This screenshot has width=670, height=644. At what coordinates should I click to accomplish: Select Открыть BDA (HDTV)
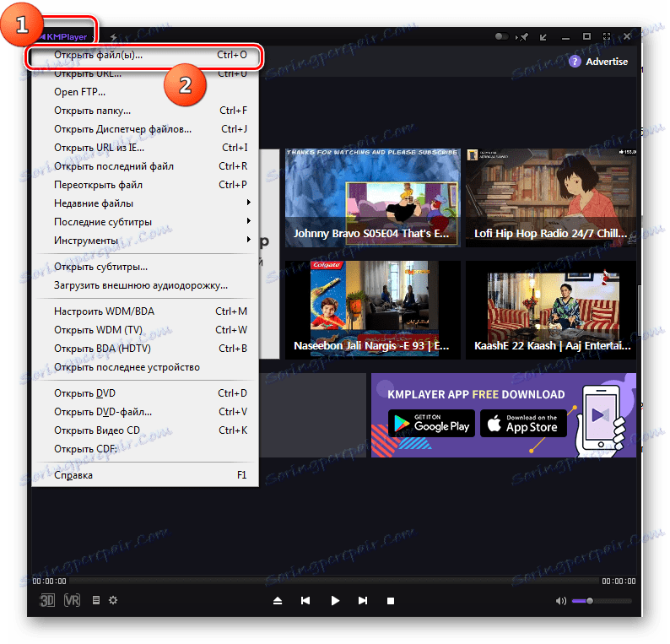point(145,349)
